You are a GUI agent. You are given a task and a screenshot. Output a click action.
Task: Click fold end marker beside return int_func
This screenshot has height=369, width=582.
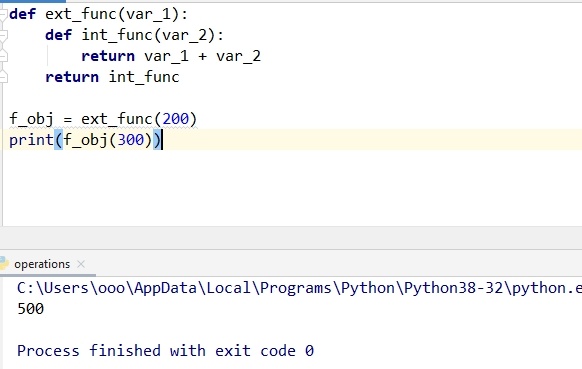3,77
